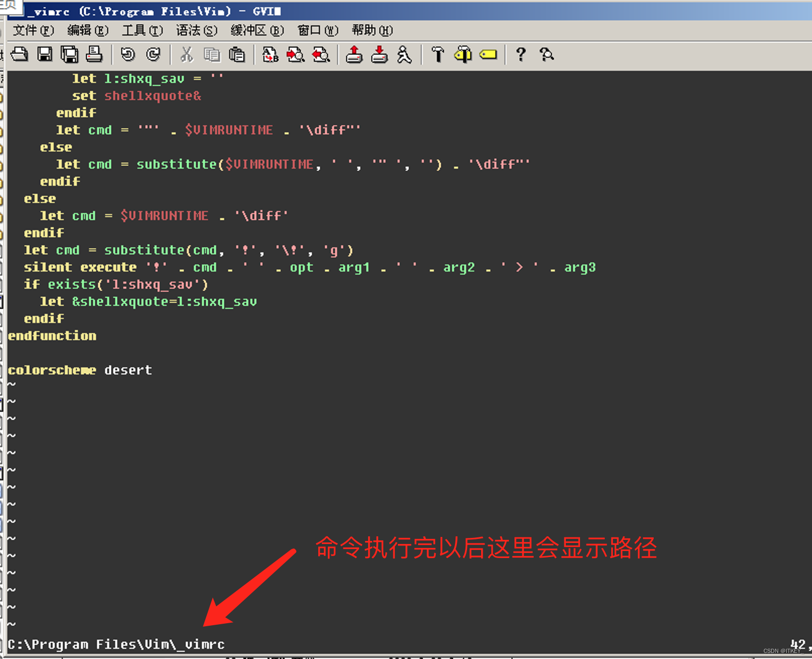812x659 pixels.
Task: Click 'if exists('l:shxq_sav')' line
Action: pos(116,284)
